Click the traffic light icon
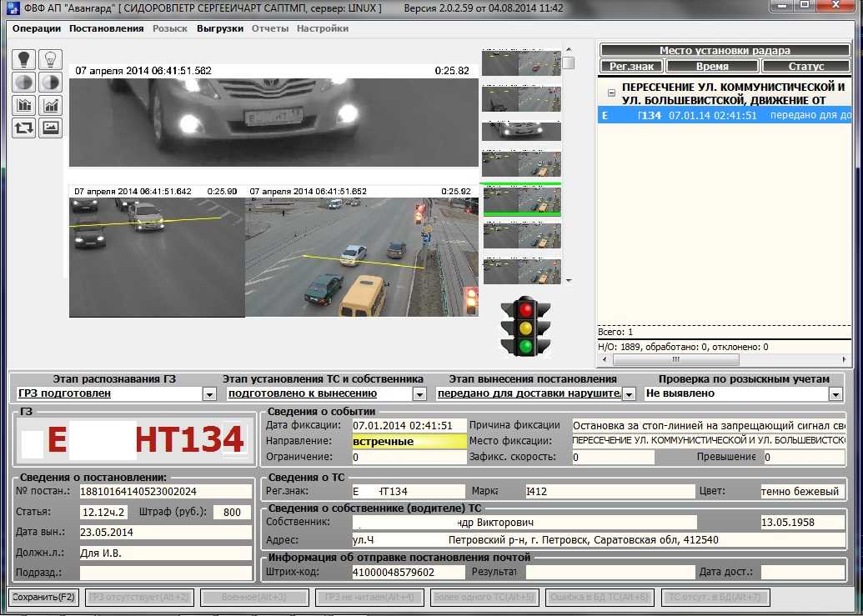863x616 pixels. click(526, 326)
